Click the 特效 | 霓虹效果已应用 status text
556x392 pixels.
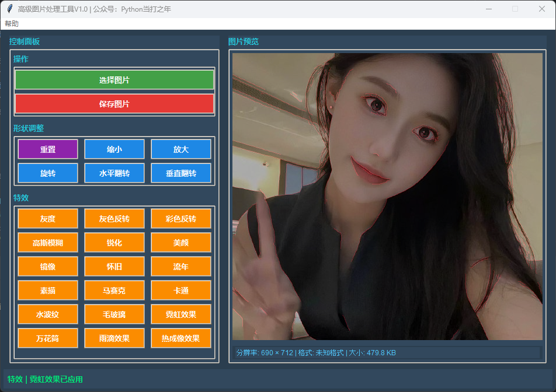(45, 379)
